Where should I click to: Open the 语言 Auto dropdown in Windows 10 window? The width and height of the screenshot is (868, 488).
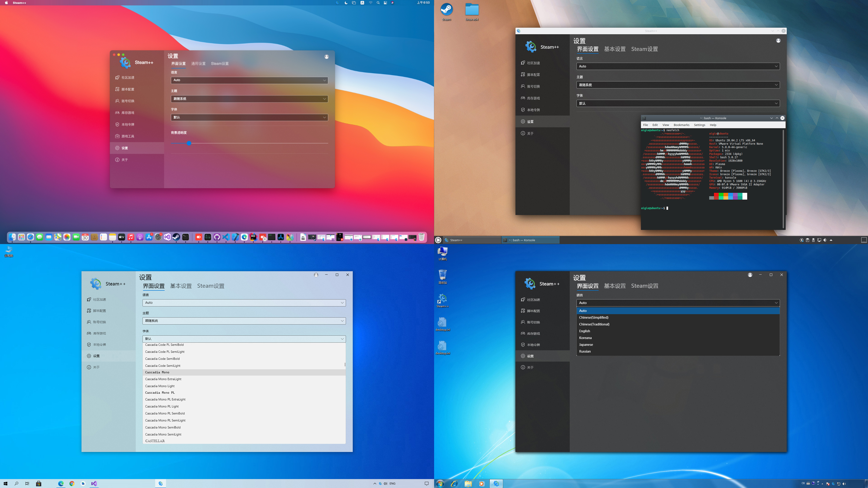[x=244, y=302]
